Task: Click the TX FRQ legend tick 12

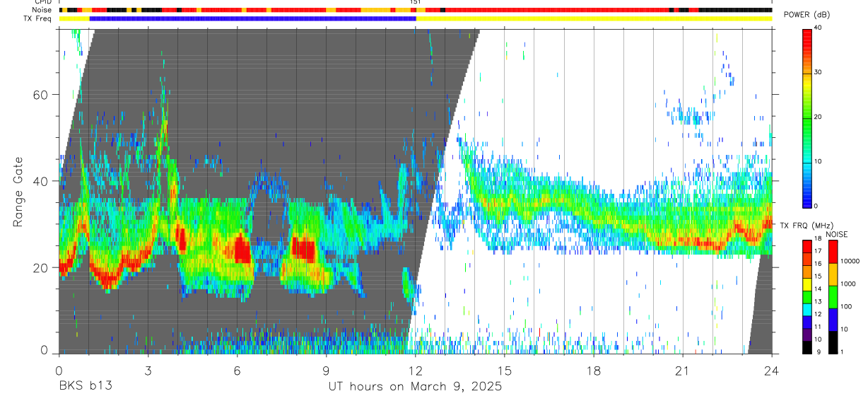Action: tap(817, 314)
